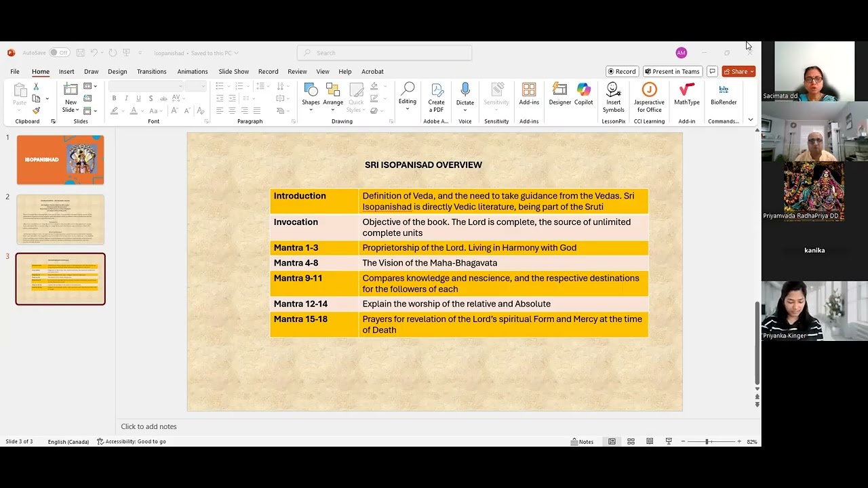Open Jasperactive for Office
Screen dimensions: 868x488
[x=649, y=98]
